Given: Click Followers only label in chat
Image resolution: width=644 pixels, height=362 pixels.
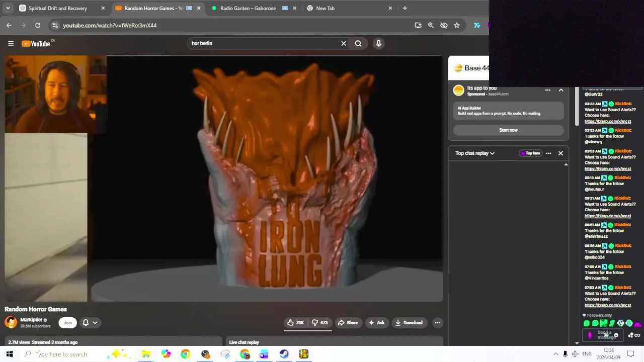Looking at the screenshot, I should click(x=599, y=315).
